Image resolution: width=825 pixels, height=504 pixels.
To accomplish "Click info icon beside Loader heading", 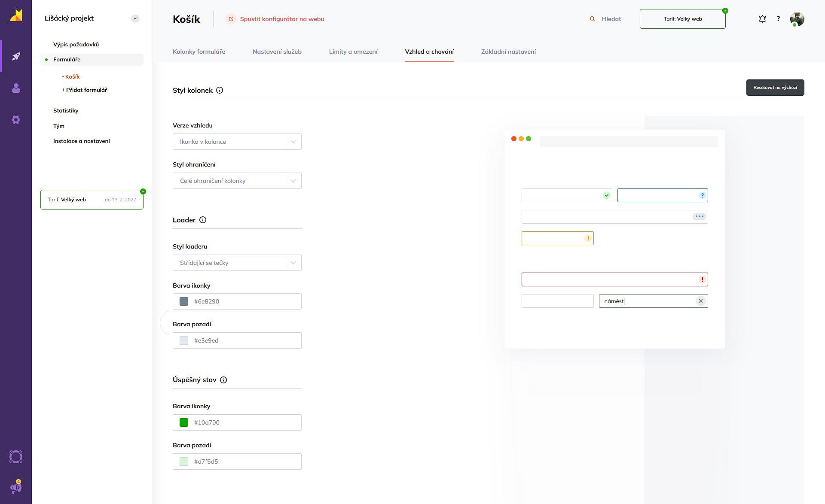I will [203, 220].
